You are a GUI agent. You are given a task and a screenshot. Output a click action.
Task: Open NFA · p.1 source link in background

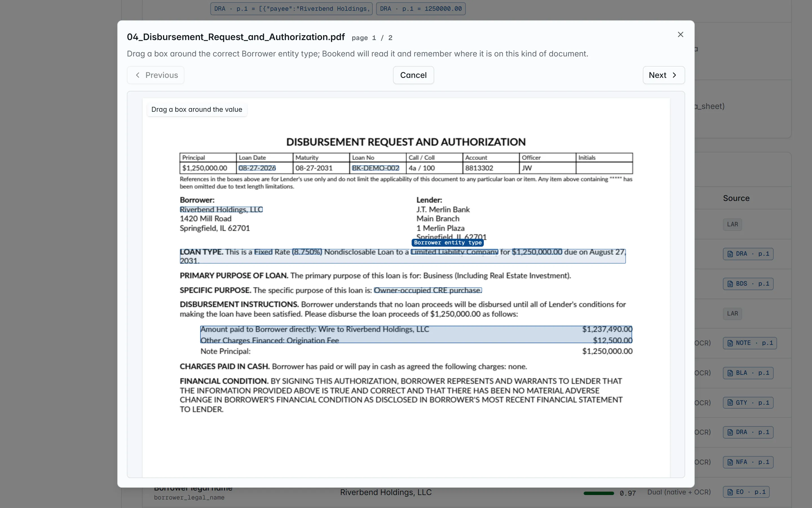748,462
